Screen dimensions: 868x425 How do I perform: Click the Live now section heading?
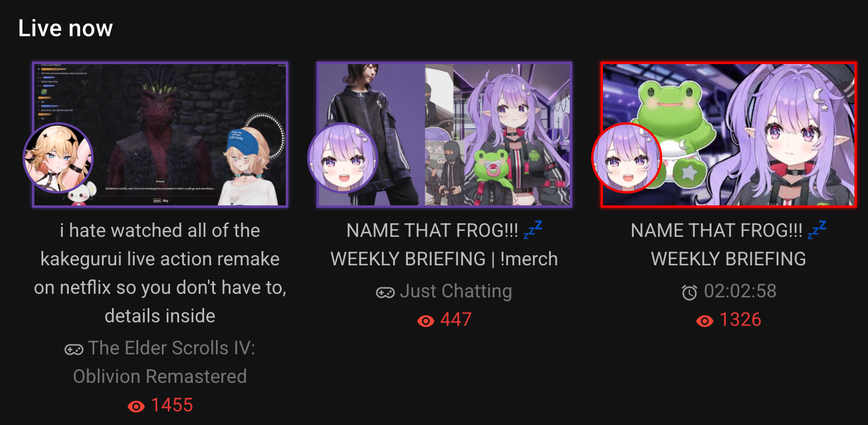(x=65, y=28)
